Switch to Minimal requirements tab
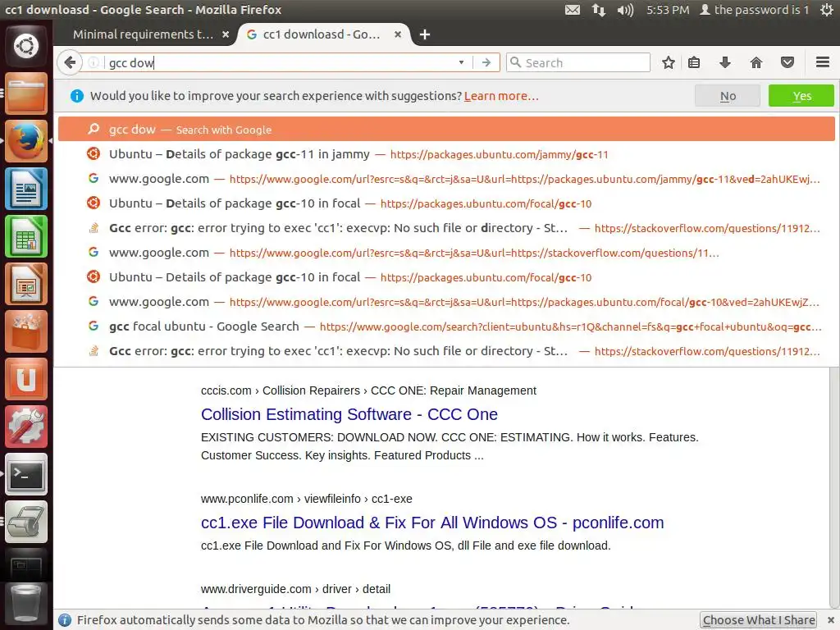The image size is (840, 630). [143, 34]
